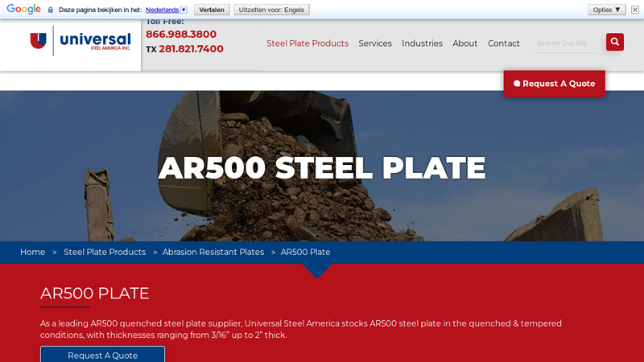The height and width of the screenshot is (362, 644).
Task: Go to Home breadcrumb
Action: click(32, 252)
